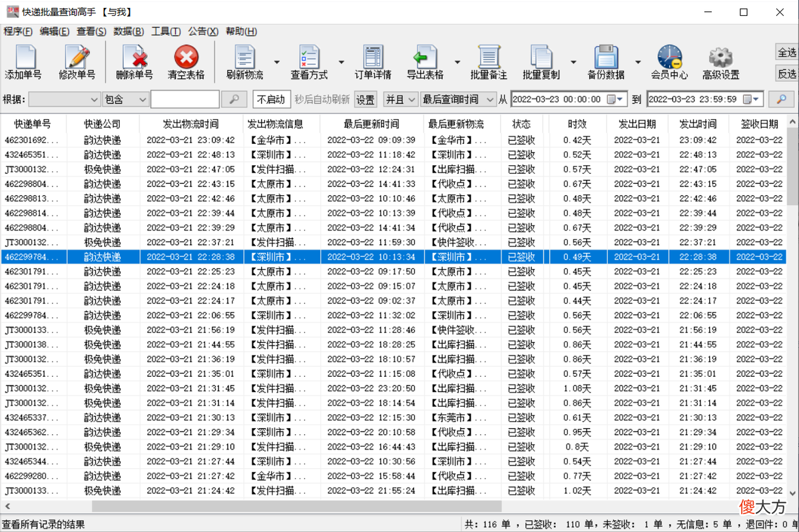799x532 pixels.
Task: Open the 查看方式 checklist icon
Action: coord(309,57)
